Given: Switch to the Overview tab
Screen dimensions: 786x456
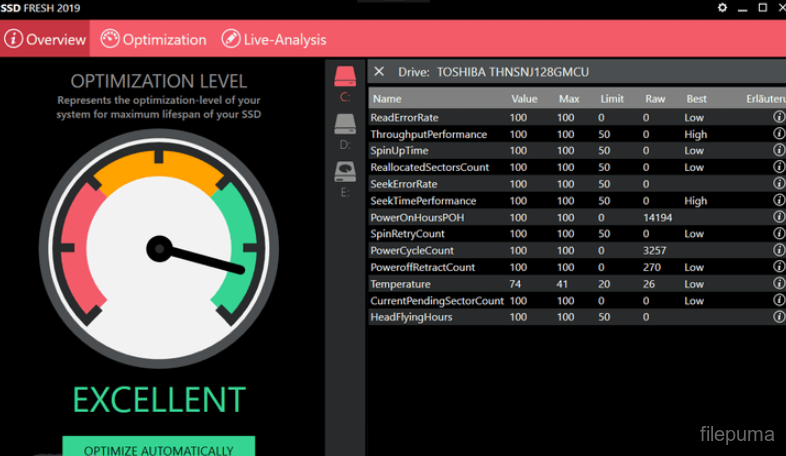Looking at the screenshot, I should click(46, 40).
